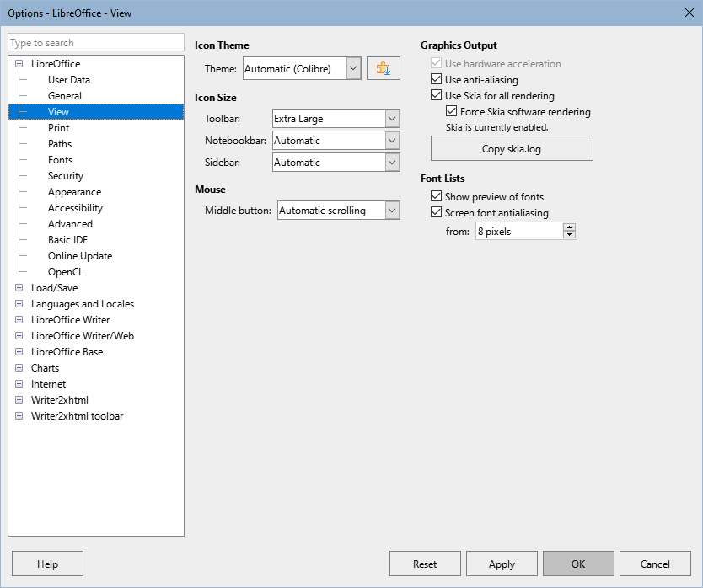Expand the Internet section
703x588 pixels.
pos(18,383)
